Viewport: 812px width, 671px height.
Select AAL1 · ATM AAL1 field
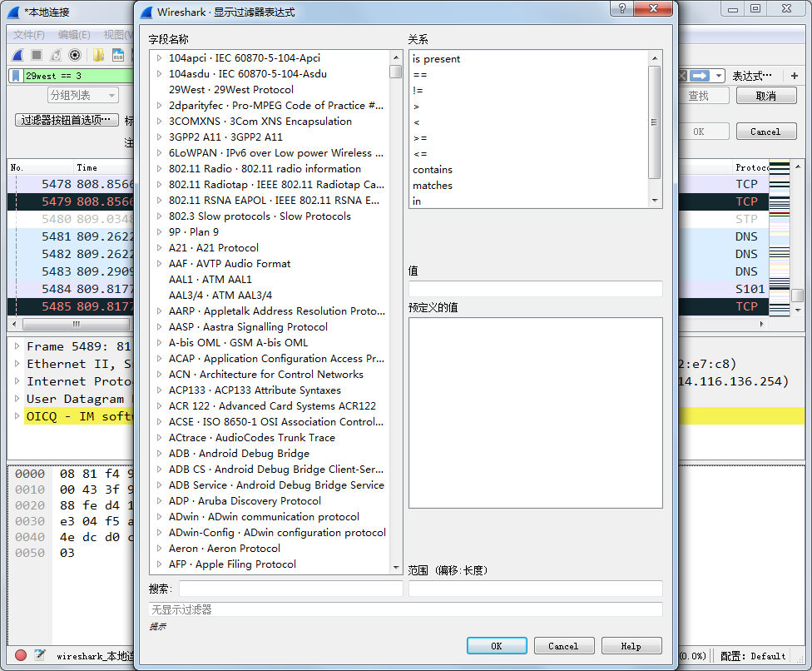pos(210,279)
